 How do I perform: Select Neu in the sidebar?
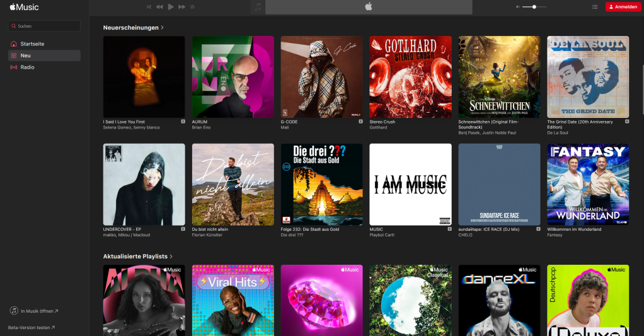(44, 55)
